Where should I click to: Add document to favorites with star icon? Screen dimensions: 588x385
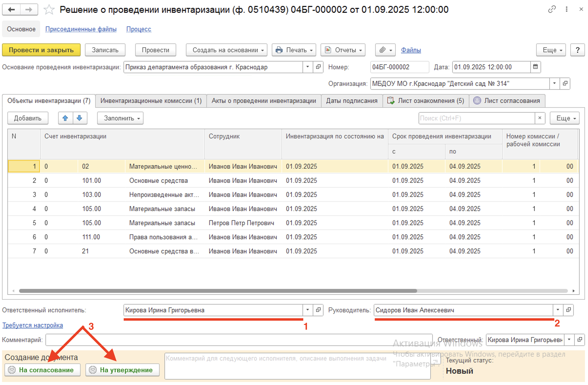(49, 10)
